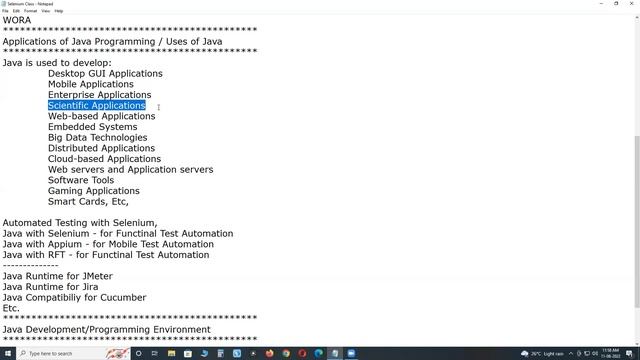Click the 'Enterprise Applications' line
Viewport: 640px width, 360px height.
(100, 95)
